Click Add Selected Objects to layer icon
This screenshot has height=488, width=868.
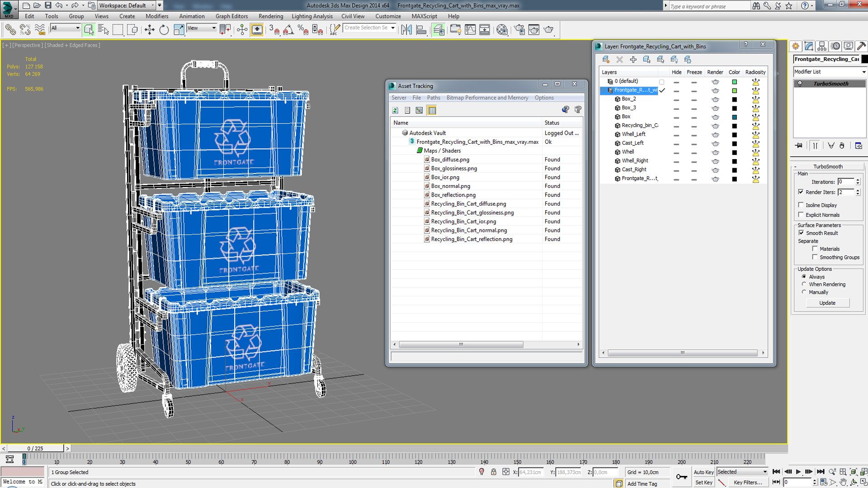pyautogui.click(x=633, y=60)
